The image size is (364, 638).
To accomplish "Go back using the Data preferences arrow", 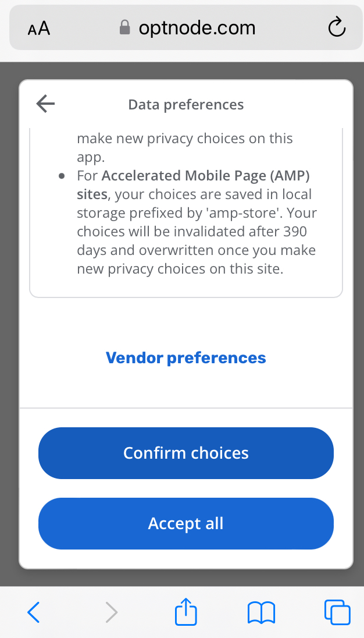I will [45, 104].
